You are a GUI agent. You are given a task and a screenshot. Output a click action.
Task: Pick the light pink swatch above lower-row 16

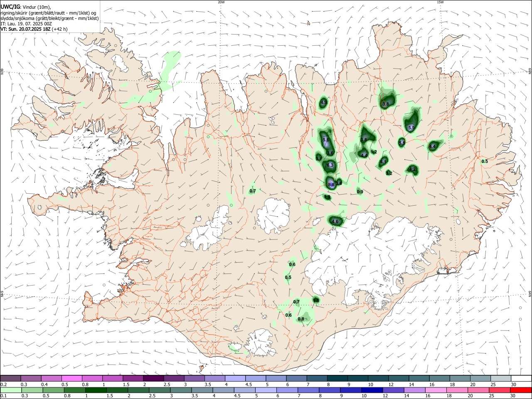click(436, 390)
